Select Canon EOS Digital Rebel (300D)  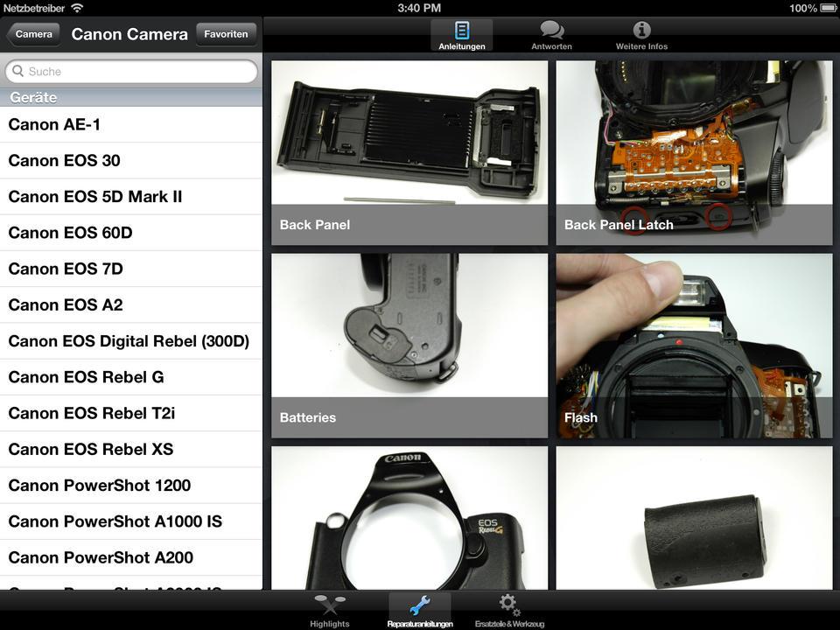pos(131,341)
